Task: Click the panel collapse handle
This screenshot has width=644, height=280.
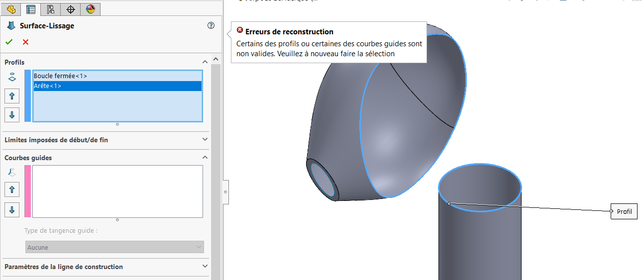Action: [225, 191]
